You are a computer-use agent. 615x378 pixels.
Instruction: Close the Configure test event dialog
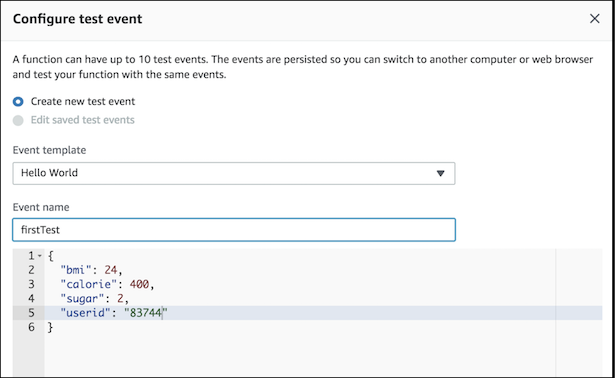[594, 18]
